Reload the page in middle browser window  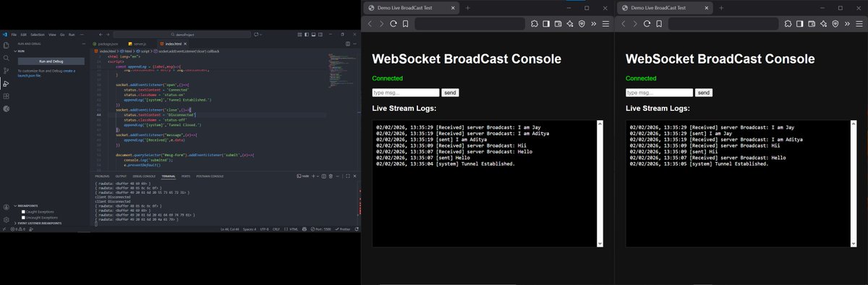[x=393, y=24]
